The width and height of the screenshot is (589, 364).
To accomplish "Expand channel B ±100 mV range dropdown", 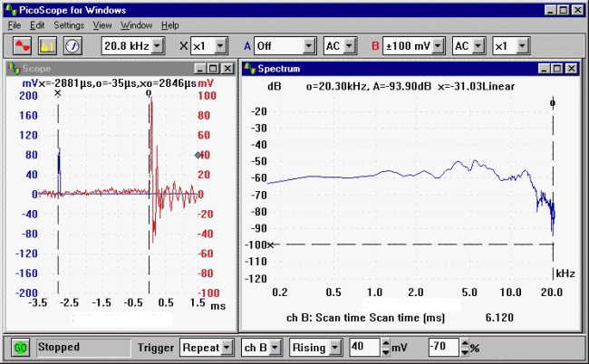I will coord(437,45).
